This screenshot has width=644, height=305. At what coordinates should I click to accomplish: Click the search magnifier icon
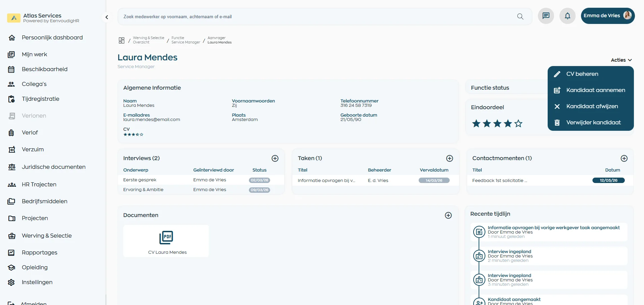[x=520, y=17]
